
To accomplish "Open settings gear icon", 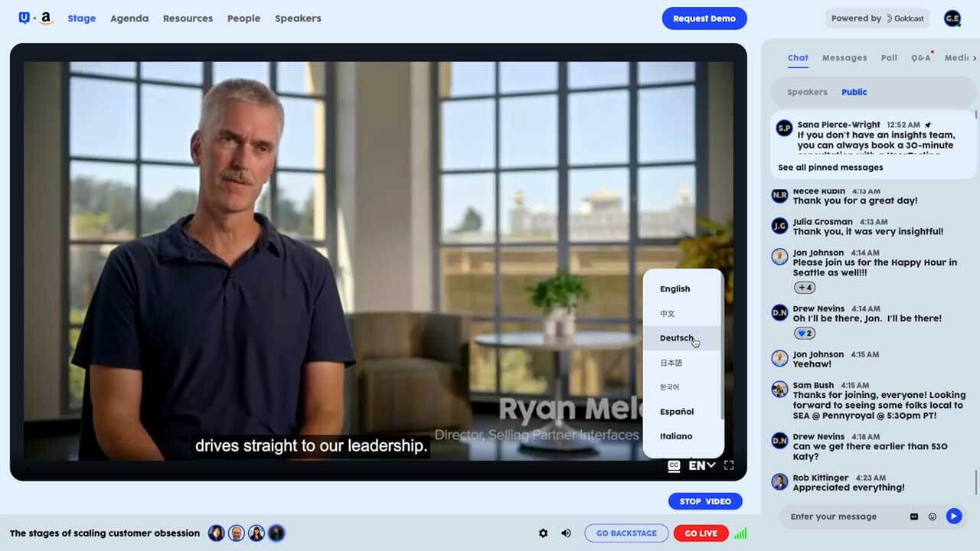I will point(544,533).
